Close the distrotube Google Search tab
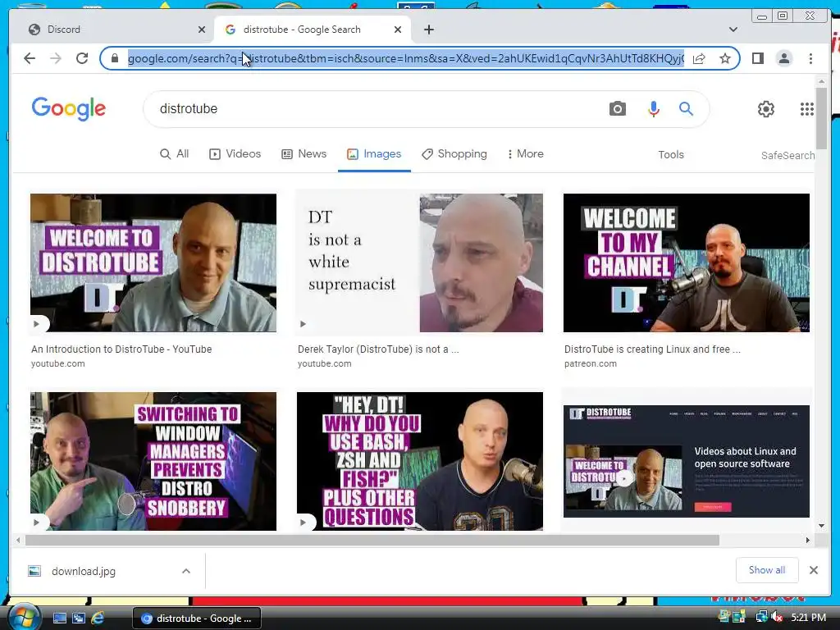 [398, 30]
